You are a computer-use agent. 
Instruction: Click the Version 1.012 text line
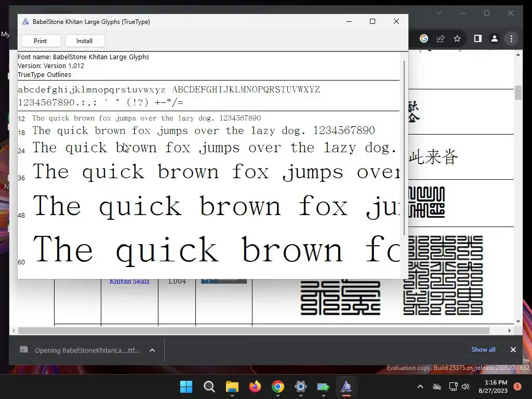(51, 66)
